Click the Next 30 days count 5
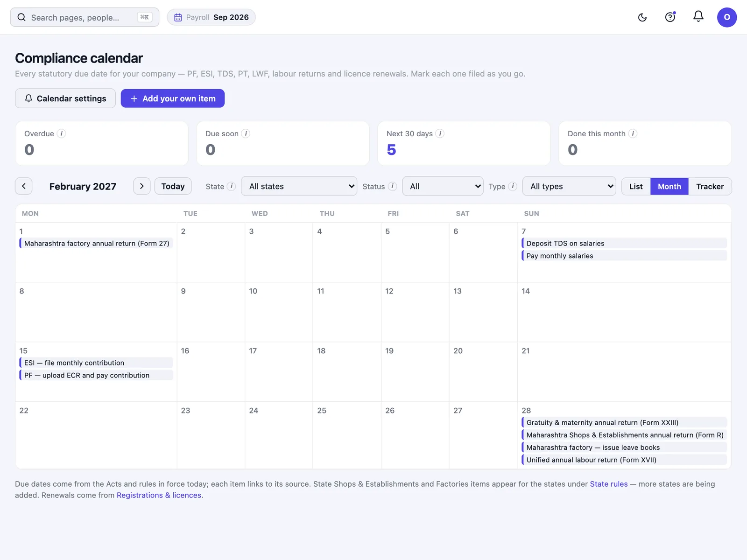This screenshot has height=560, width=747. (x=391, y=150)
